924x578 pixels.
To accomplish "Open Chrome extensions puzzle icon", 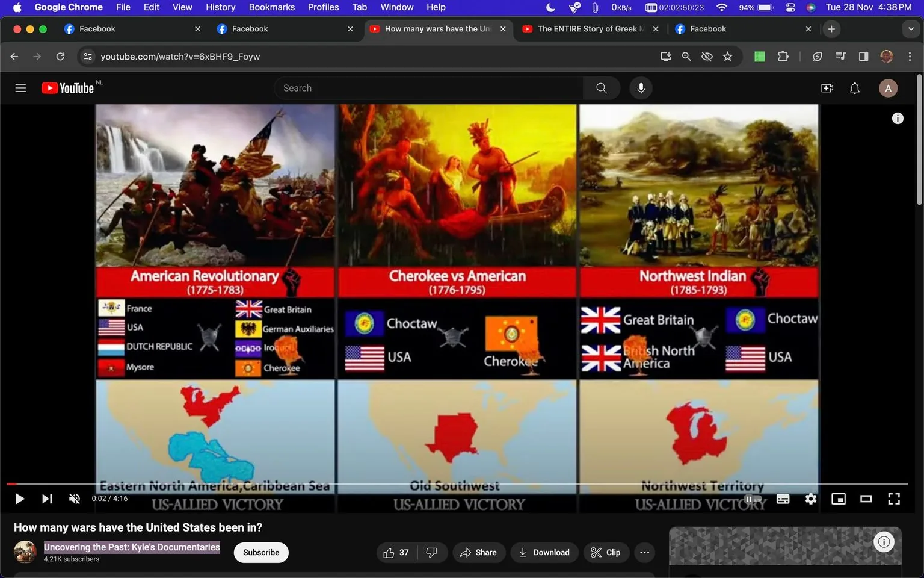I will (783, 56).
